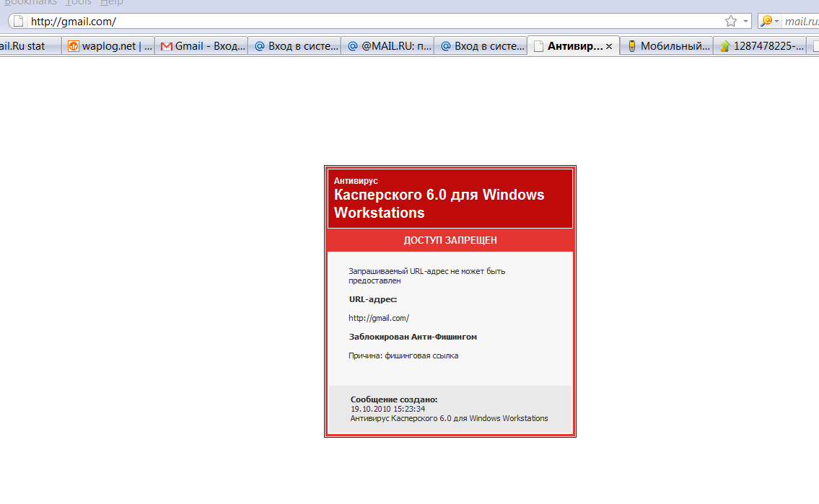Click the footer Антивирус Касперского 6.0 line

pos(450,418)
